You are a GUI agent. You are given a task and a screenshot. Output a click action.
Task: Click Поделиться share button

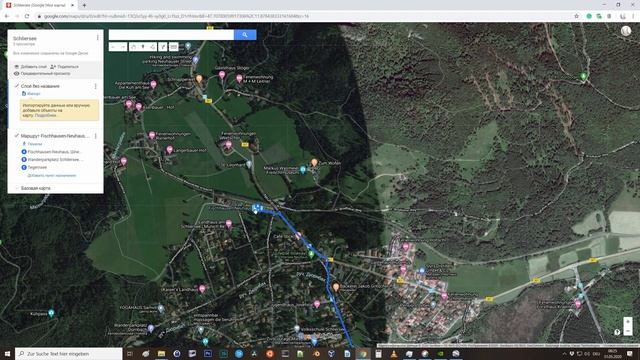pyautogui.click(x=64, y=67)
